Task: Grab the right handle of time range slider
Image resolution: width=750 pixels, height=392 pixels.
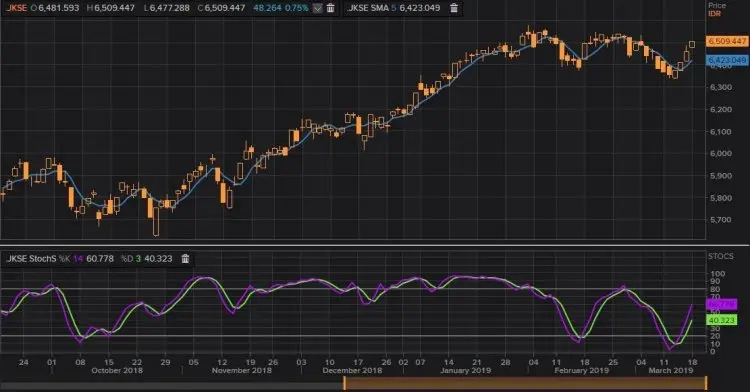Action: (706, 383)
